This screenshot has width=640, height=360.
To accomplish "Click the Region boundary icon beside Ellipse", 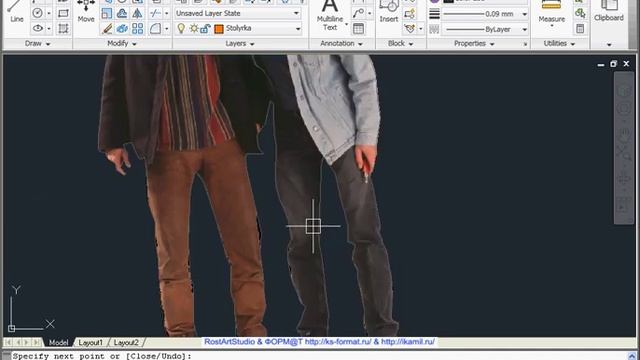I will point(63,28).
